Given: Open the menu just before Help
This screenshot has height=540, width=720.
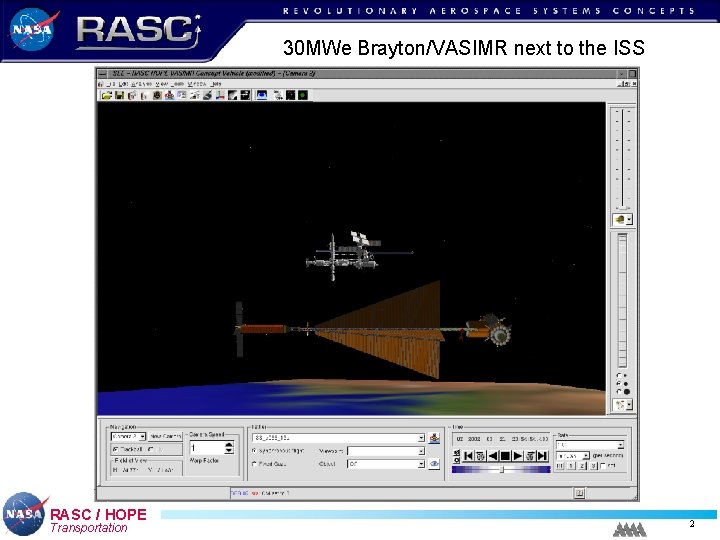Looking at the screenshot, I should pyautogui.click(x=197, y=84).
